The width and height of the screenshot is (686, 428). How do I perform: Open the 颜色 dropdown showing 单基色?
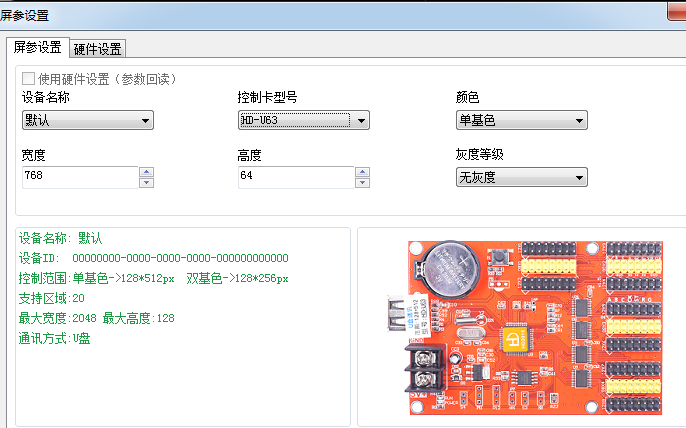tap(521, 121)
